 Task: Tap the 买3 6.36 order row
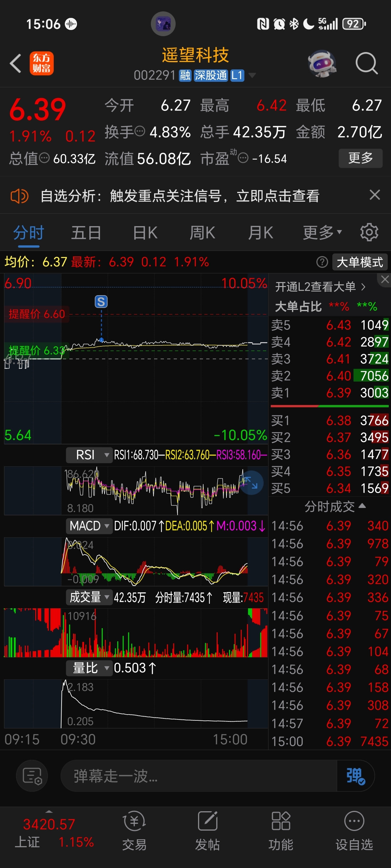click(x=330, y=454)
